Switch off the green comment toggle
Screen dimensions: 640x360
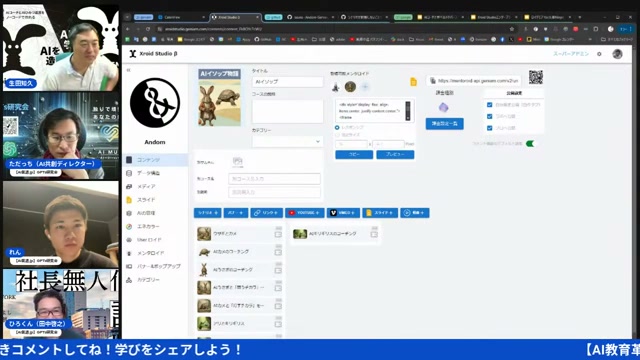click(530, 144)
